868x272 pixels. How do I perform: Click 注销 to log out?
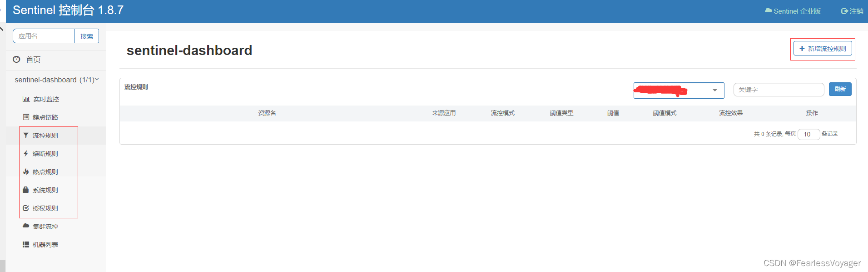(x=852, y=11)
